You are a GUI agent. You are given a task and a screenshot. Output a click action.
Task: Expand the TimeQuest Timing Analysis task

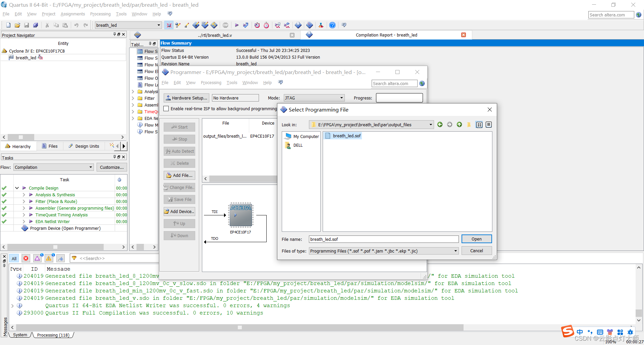(x=24, y=215)
